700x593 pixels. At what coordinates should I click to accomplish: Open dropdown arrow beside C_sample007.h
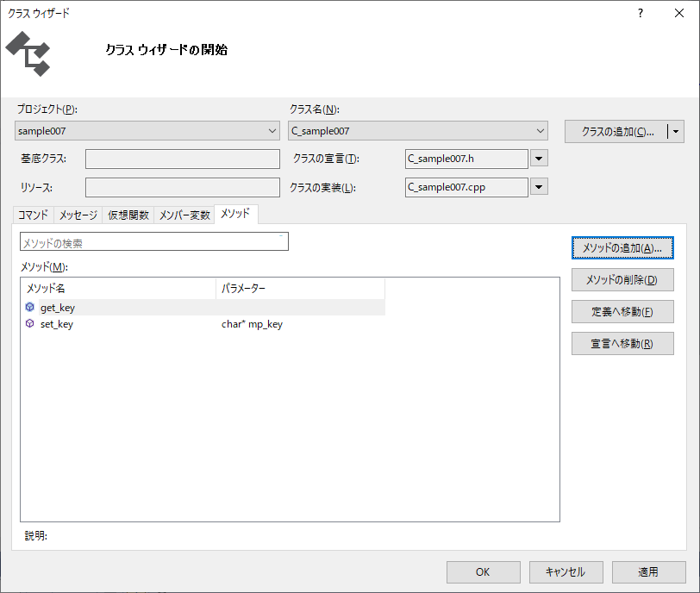539,159
